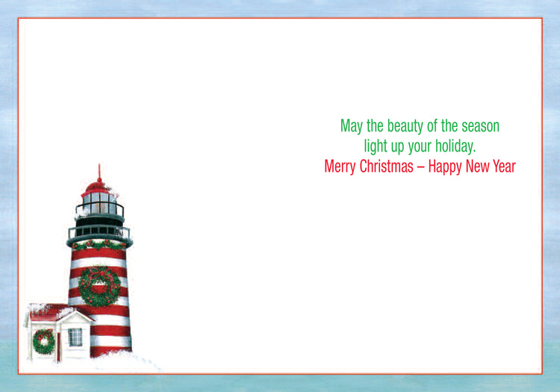Click the lighthouse's red dome roof
The image size is (560, 392).
click(99, 186)
